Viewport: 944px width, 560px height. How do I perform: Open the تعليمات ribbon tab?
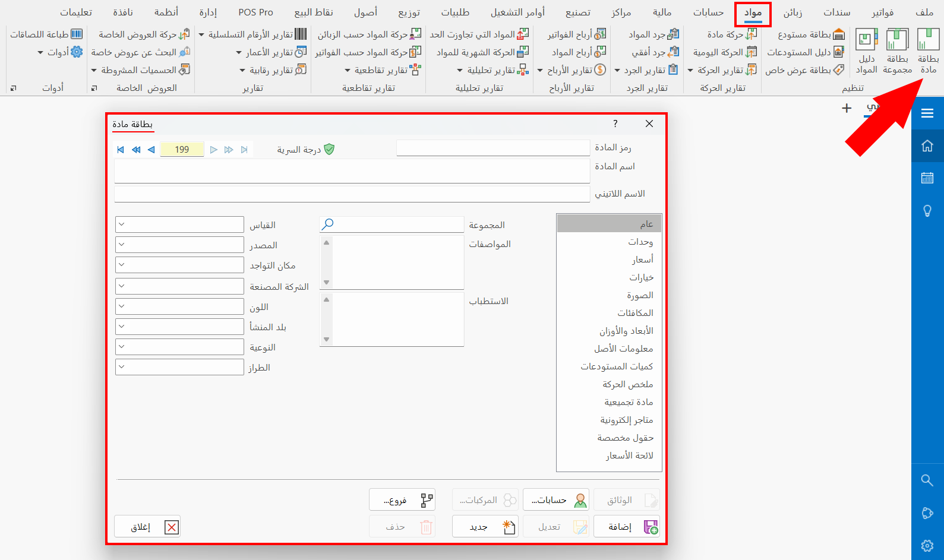pos(76,12)
